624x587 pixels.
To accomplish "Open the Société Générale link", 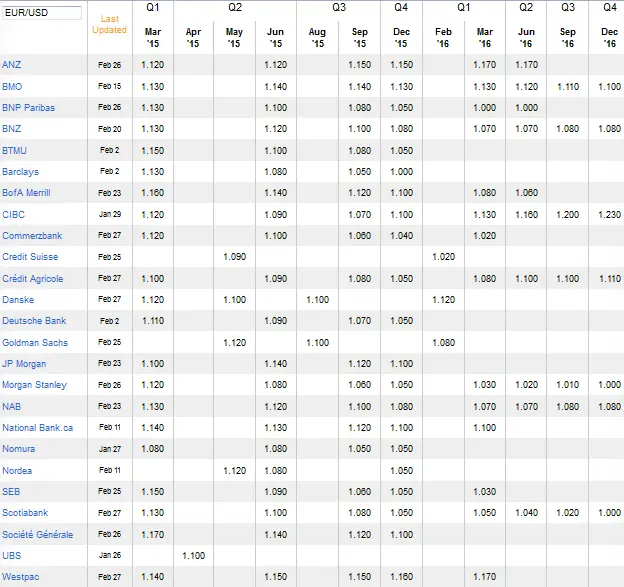I will 37,534.
